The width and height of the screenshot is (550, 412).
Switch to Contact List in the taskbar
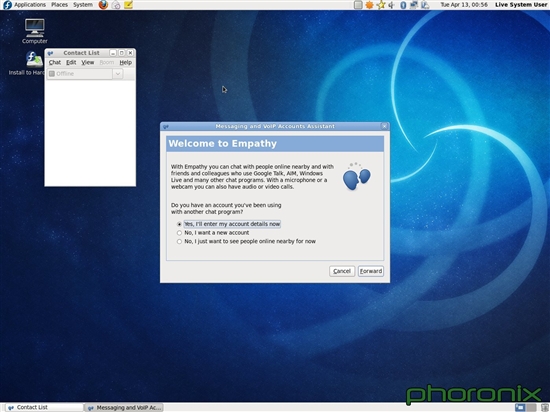tap(44, 407)
